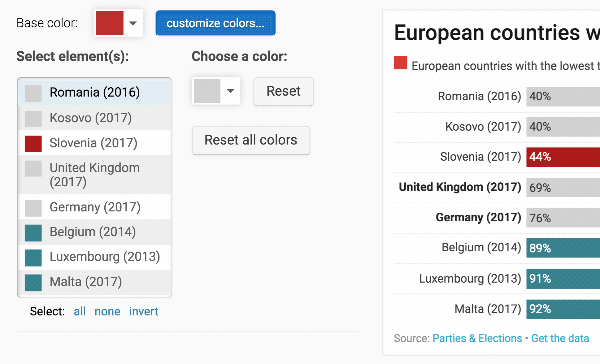Select Romania (2016) in element list

(x=94, y=92)
